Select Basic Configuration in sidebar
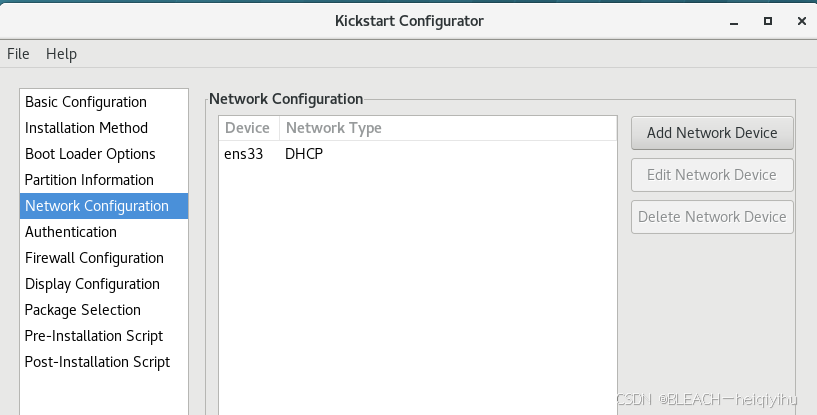This screenshot has height=415, width=817. tap(104, 102)
